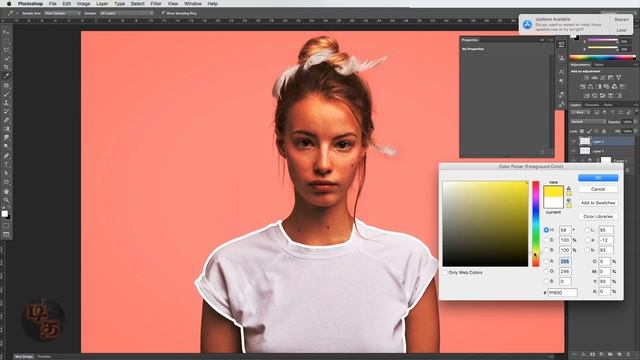Click the Lock All layer icon
640x360 pixels.
pyautogui.click(x=604, y=131)
